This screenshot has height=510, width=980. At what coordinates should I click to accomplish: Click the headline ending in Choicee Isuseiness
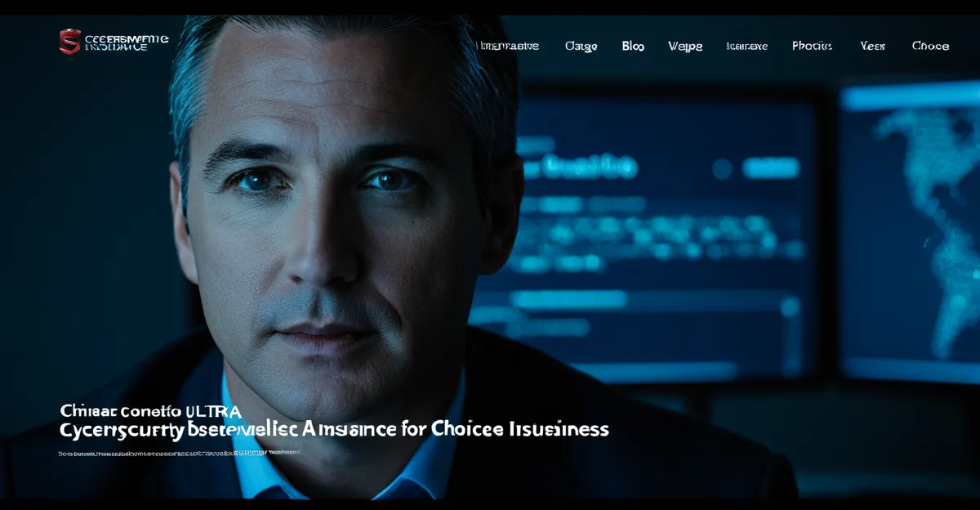pos(334,429)
